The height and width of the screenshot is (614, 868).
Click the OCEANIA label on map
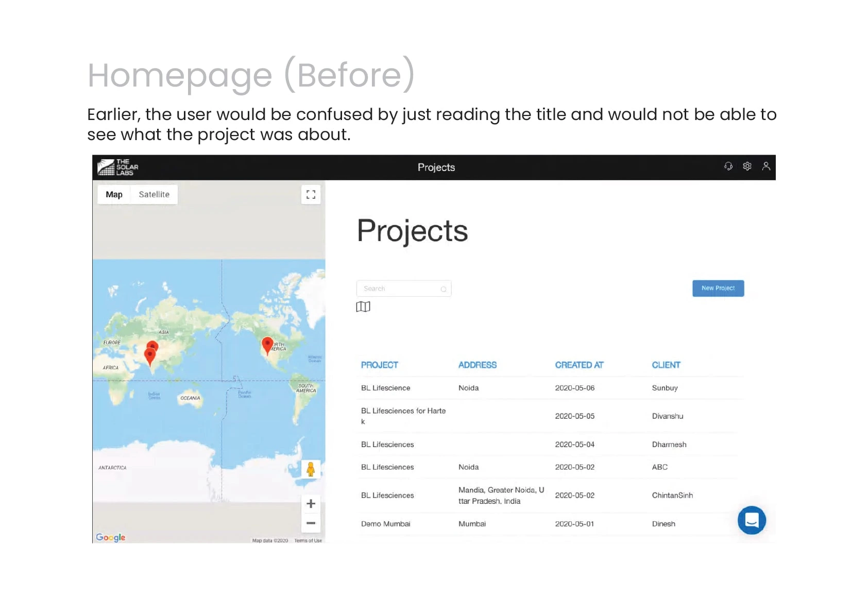click(x=190, y=398)
